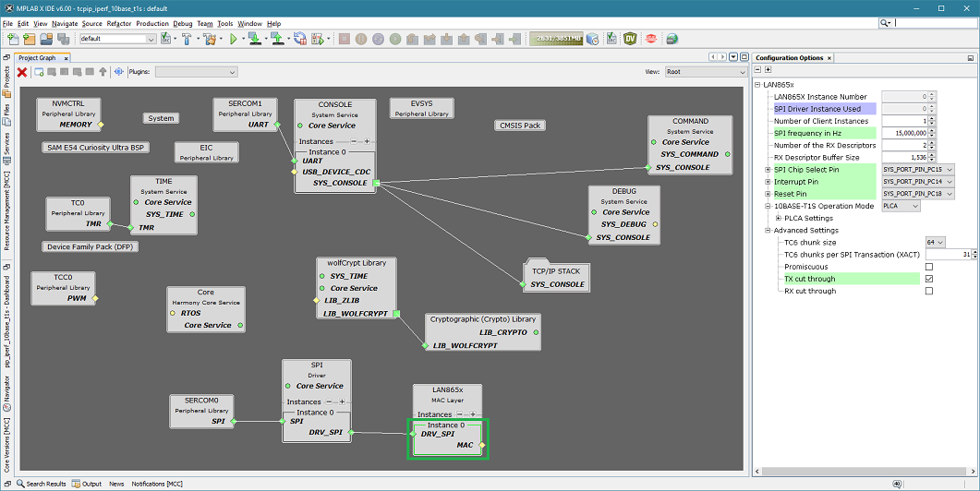Click the Hold in Reset icon
This screenshot has height=491, width=980.
click(x=300, y=39)
